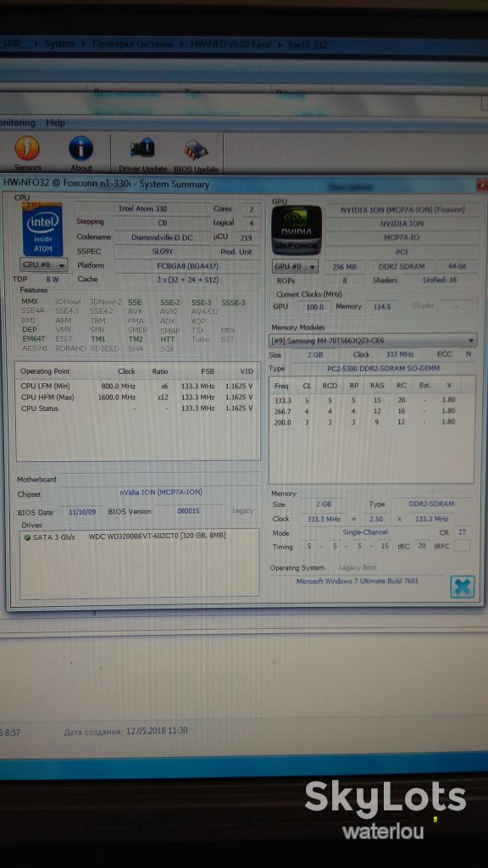Click the Unified: 16 shaders field
The image size is (488, 868).
440,280
